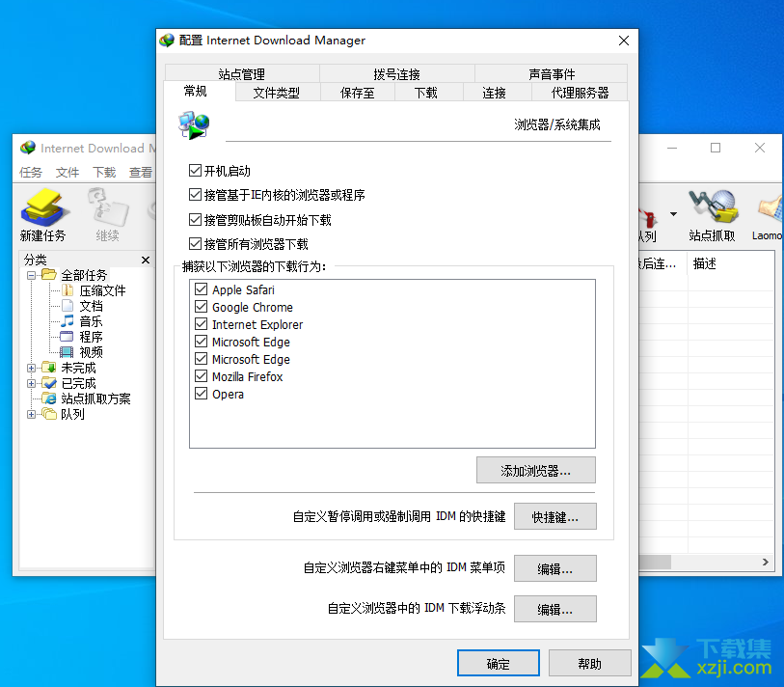Screen dimensions: 784x687
Task: Edit IDM right-click menu items button
Action: coord(555,568)
